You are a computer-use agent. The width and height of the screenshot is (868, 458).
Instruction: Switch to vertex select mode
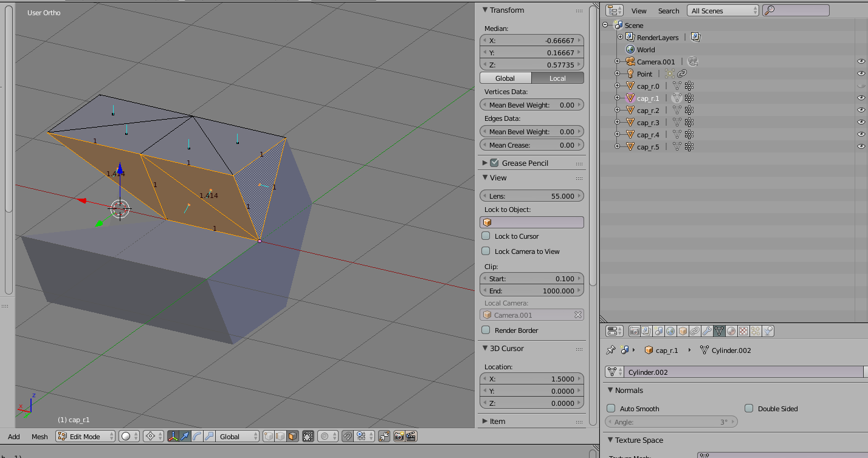tap(268, 436)
